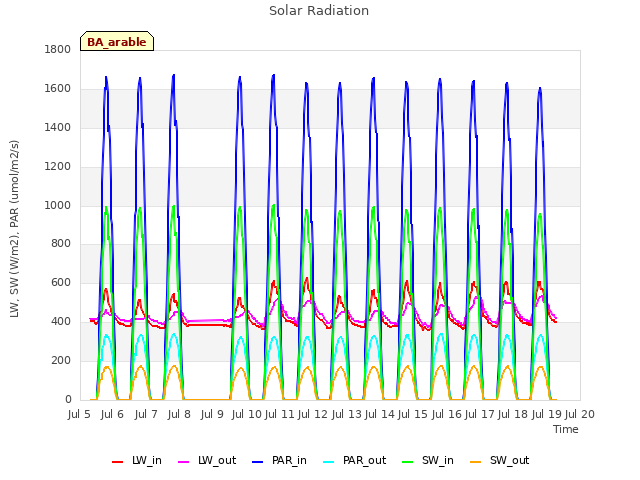Viewport: 640px width, 480px height.
Task: Click the BA_arable annotation label
Action: (x=117, y=41)
